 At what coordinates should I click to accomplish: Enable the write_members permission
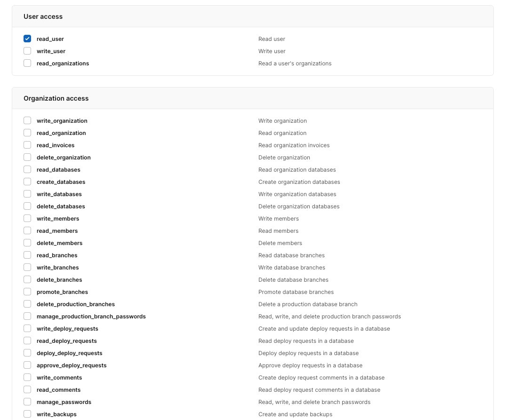point(27,218)
